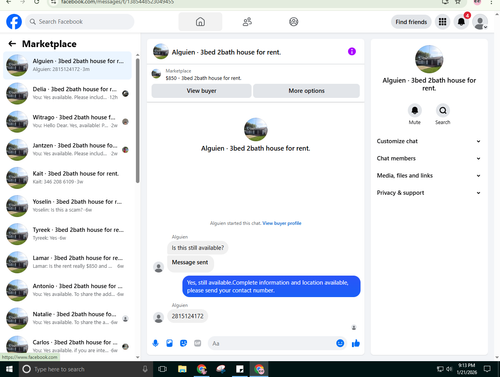Click the attach photo icon in composer

[x=169, y=343]
